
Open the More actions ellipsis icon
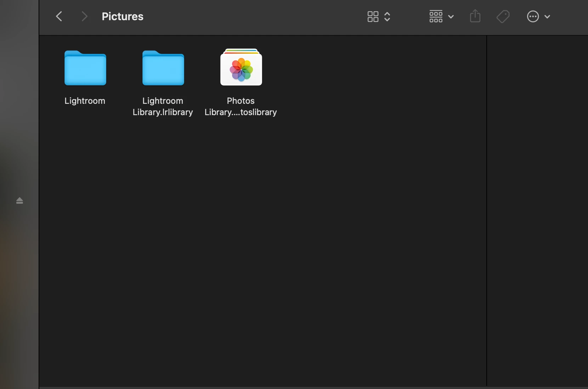[533, 16]
